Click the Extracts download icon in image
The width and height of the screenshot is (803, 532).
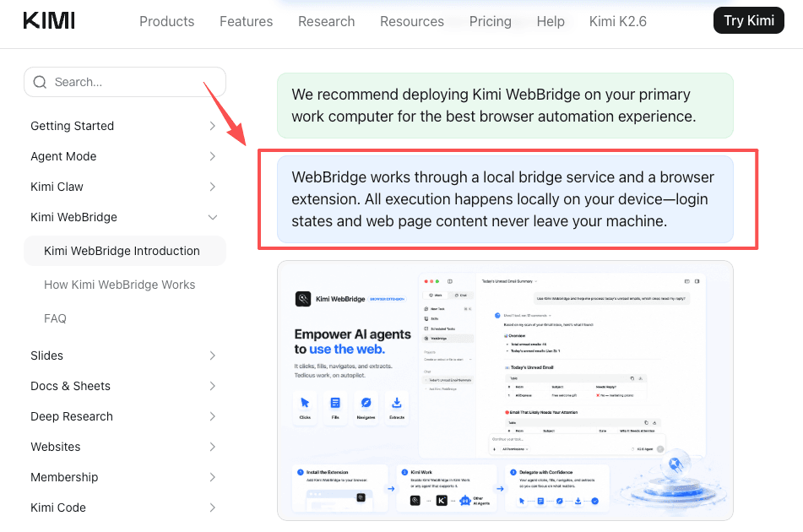397,403
